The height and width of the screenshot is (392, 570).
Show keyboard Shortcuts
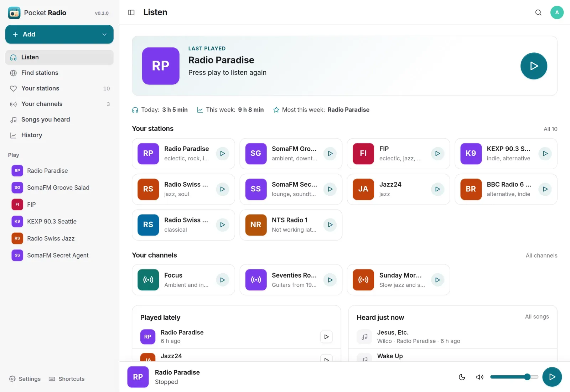[67, 379]
